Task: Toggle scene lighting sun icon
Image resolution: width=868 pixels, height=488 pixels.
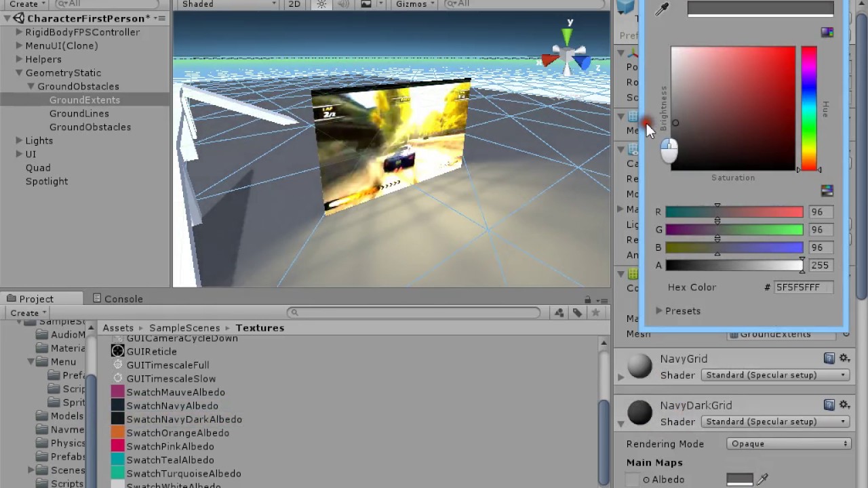Action: click(321, 4)
